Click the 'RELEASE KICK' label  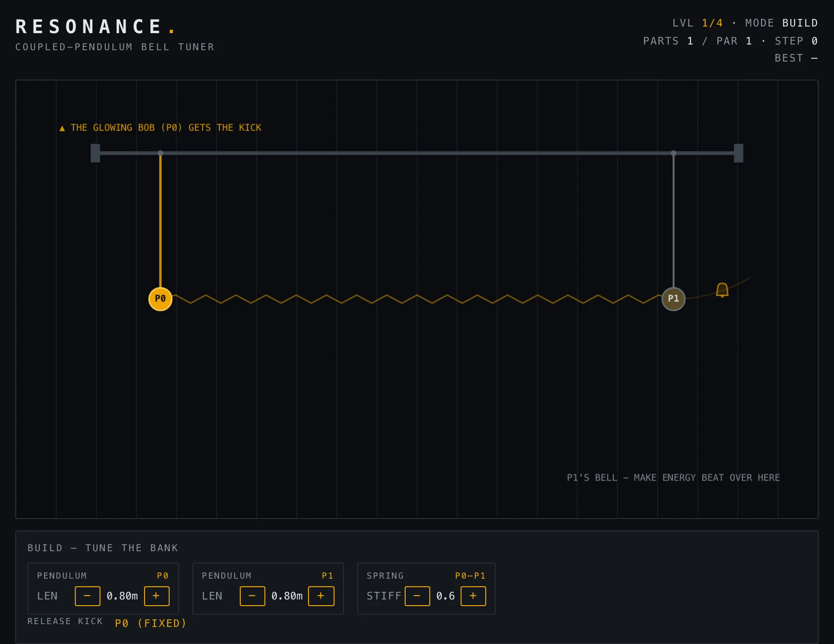coord(65,621)
